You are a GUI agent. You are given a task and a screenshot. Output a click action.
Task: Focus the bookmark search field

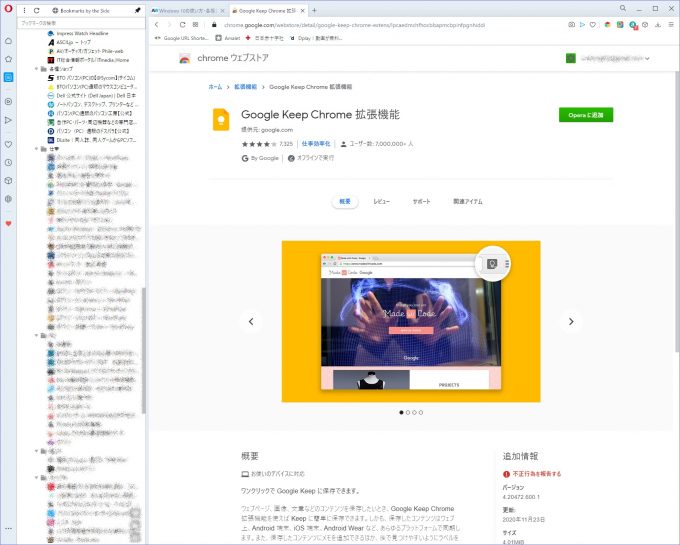click(81, 23)
